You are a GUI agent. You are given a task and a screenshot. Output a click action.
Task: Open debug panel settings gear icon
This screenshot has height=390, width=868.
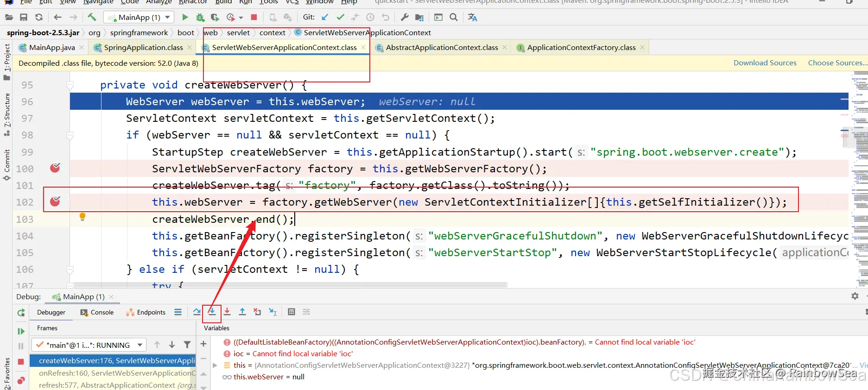[855, 296]
